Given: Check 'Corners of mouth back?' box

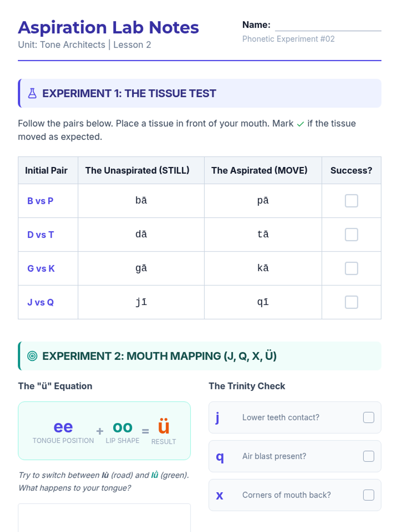Looking at the screenshot, I should [x=368, y=495].
